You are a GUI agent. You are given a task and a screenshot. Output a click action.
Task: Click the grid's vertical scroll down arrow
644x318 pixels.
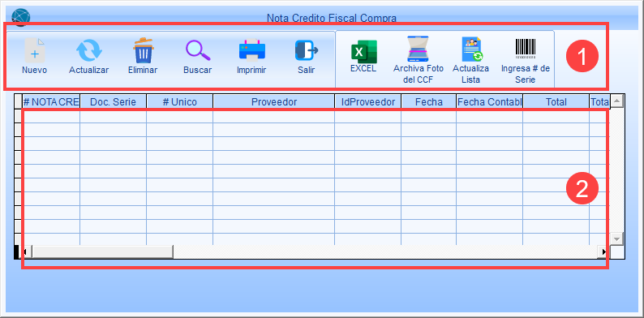pyautogui.click(x=617, y=238)
